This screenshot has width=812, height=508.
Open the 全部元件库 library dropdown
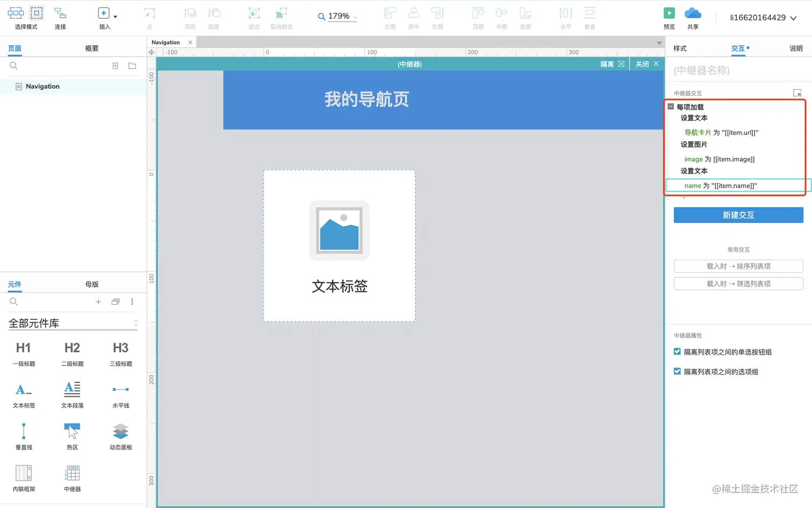[73, 323]
